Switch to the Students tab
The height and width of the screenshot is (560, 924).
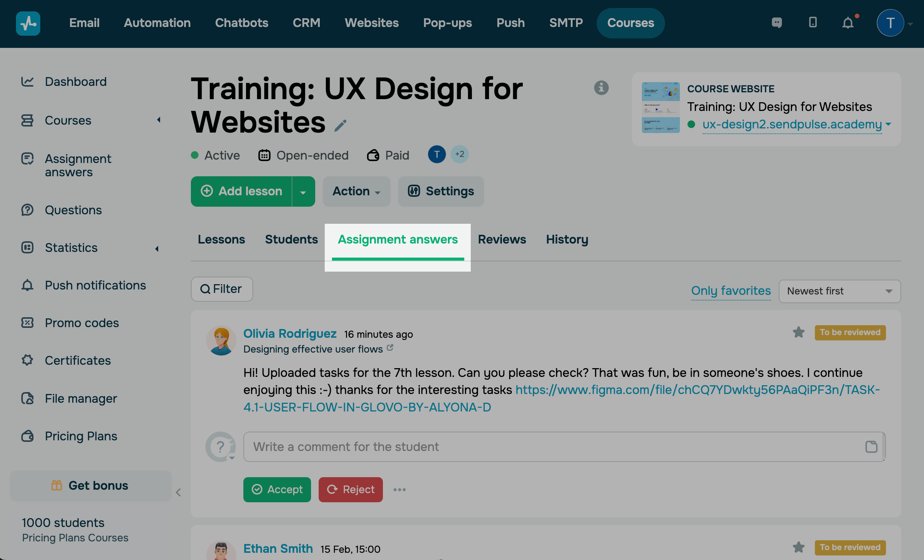[291, 239]
